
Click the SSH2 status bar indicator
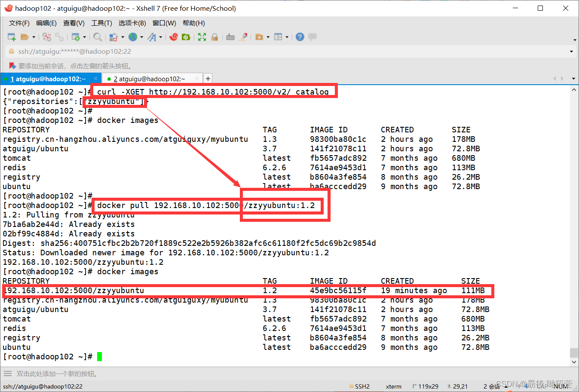click(359, 386)
